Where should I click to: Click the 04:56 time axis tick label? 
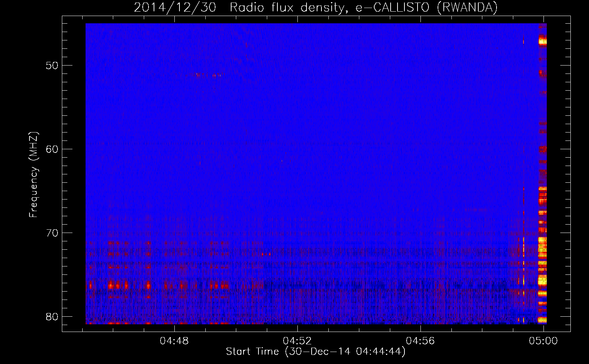(420, 341)
